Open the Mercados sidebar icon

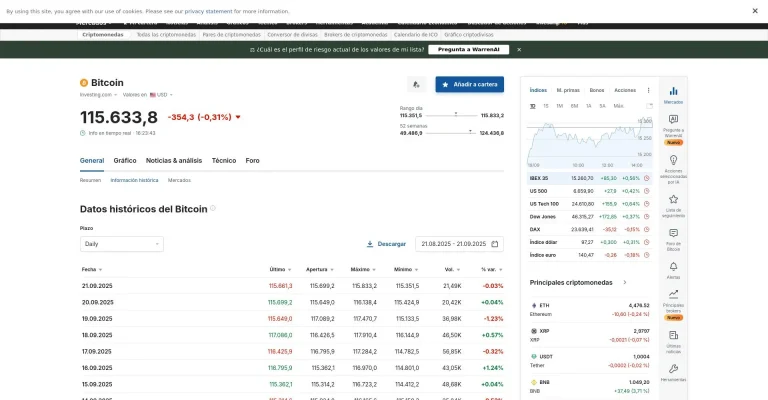[x=673, y=94]
